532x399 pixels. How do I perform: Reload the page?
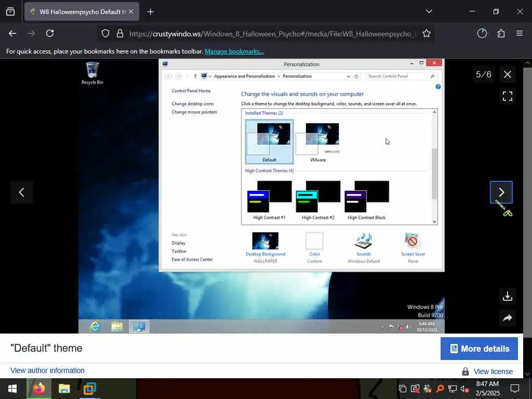[x=50, y=33]
